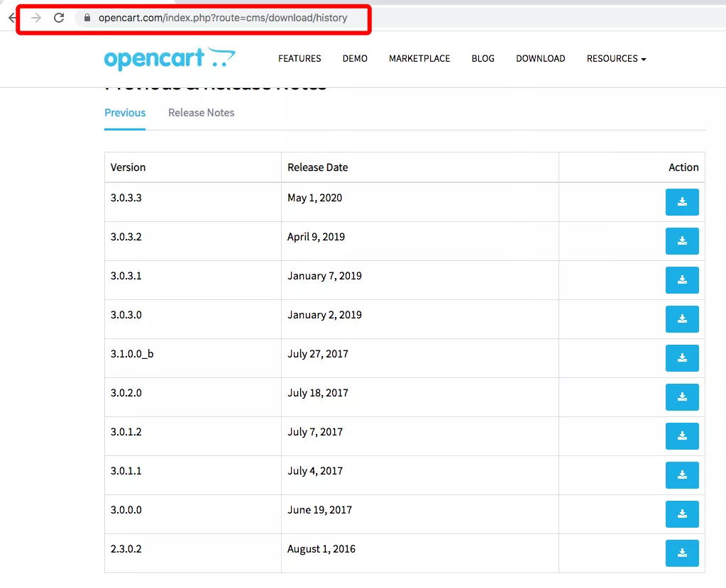The image size is (726, 588).
Task: Download OpenCart version 3.0.0.0
Action: coord(682,514)
